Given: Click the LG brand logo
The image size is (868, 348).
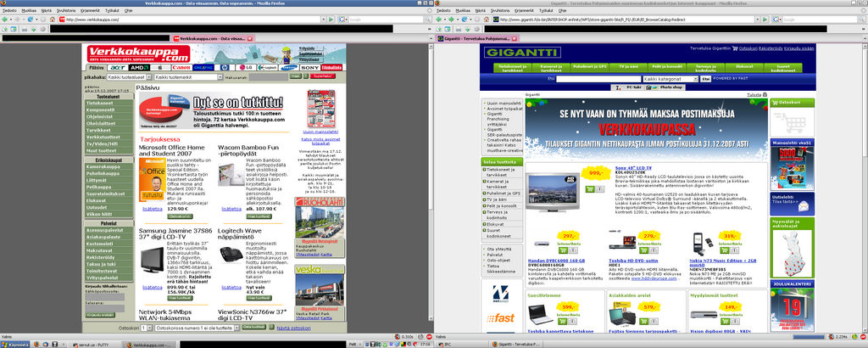Looking at the screenshot, I should (x=248, y=67).
